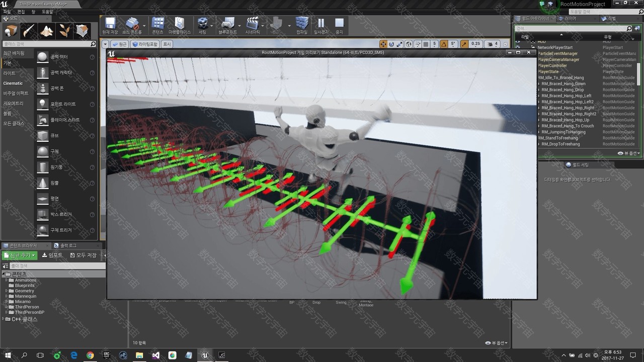Open the Edit (편집) menu
Image resolution: width=644 pixels, height=362 pixels.
21,11
